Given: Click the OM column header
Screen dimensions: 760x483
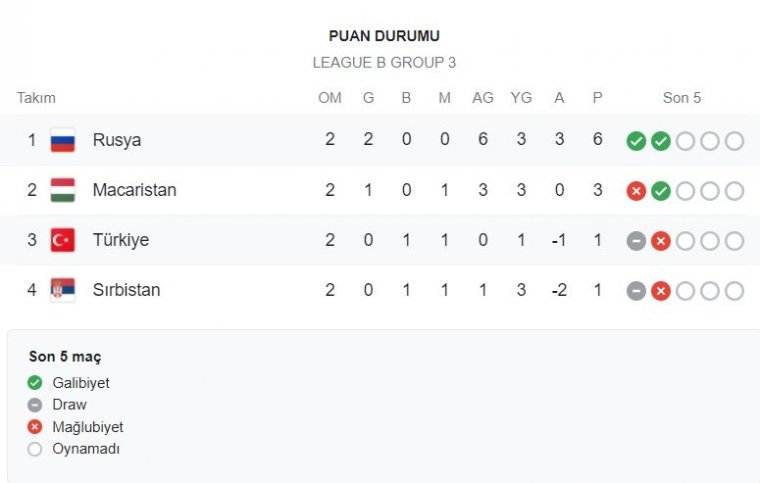Looking at the screenshot, I should (330, 98).
